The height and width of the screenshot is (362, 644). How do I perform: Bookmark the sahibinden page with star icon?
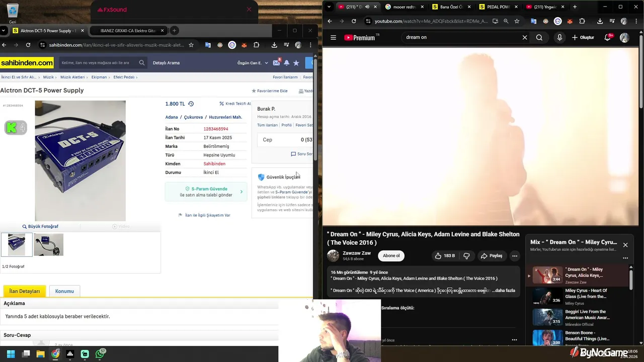tap(191, 45)
